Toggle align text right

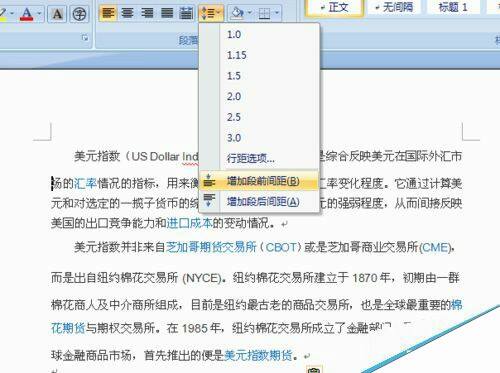(147, 13)
